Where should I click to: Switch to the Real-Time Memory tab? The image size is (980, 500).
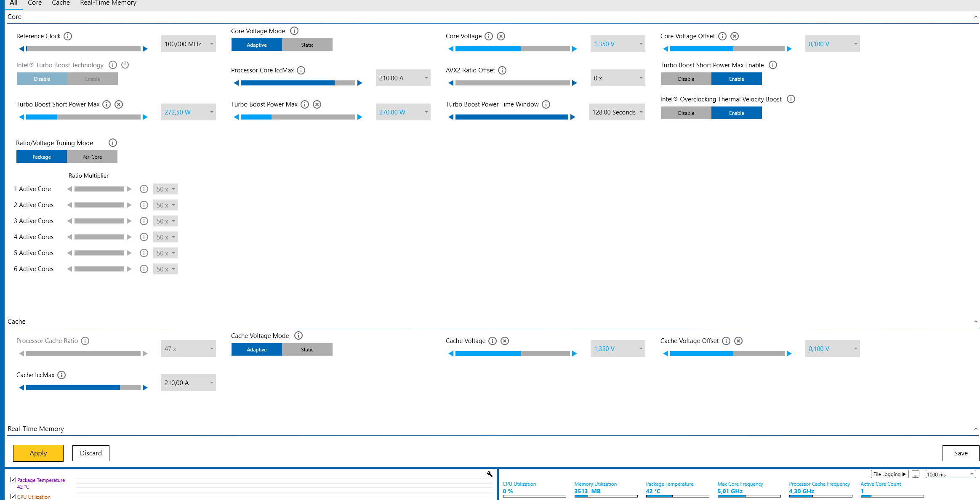click(108, 3)
